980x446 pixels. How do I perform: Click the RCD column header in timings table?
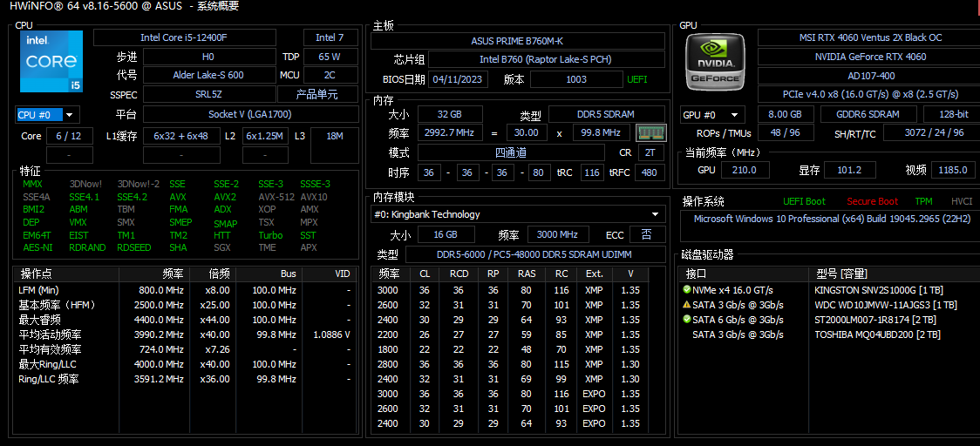coord(459,274)
